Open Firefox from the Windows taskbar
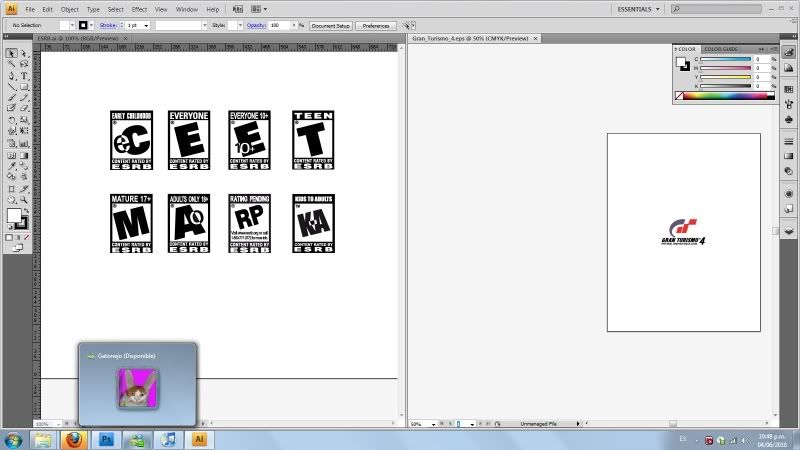Viewport: 800px width, 450px height. pyautogui.click(x=74, y=439)
